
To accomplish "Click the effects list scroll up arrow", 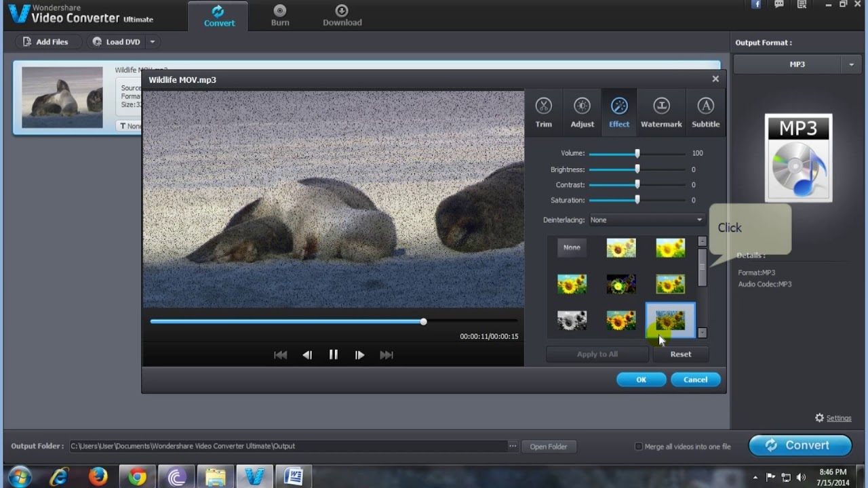I will [702, 241].
